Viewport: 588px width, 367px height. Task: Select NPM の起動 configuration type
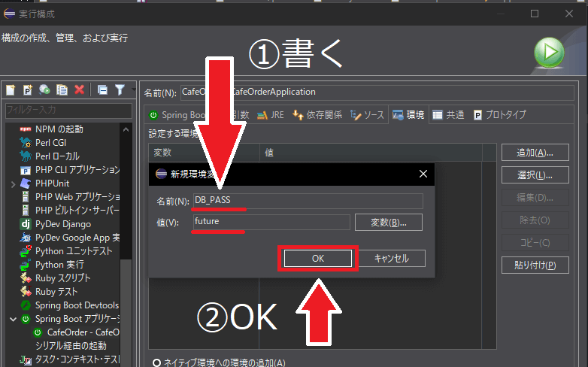pos(59,129)
